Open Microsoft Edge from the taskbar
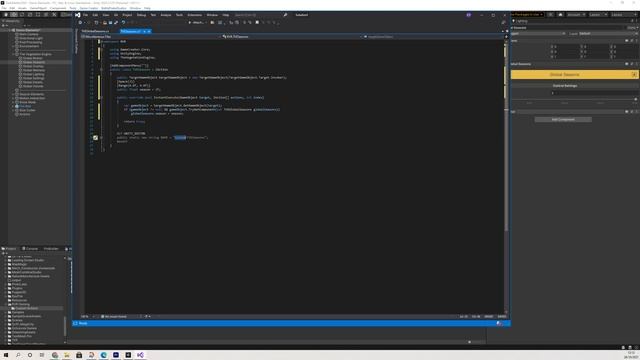Viewport: 640px width, 360px height. coord(104,355)
